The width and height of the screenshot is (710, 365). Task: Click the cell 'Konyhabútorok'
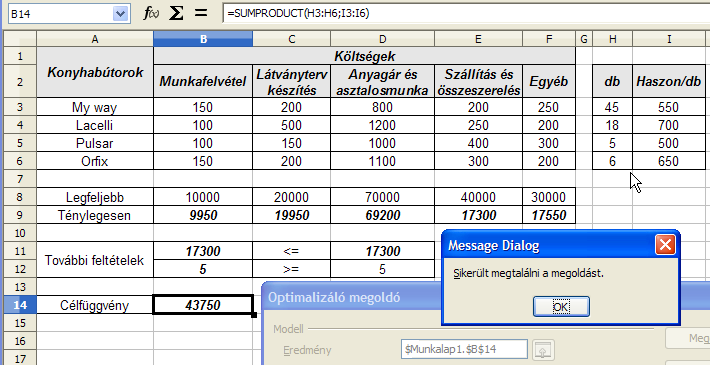pyautogui.click(x=95, y=72)
